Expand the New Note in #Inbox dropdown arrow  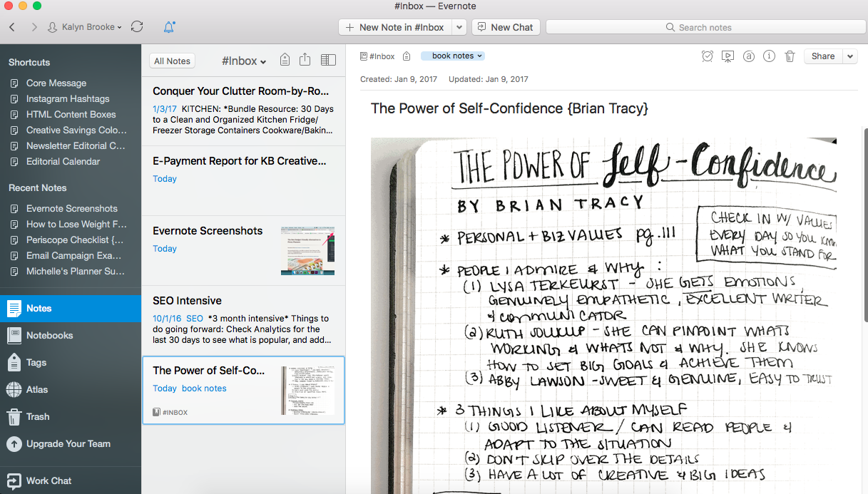pos(460,26)
